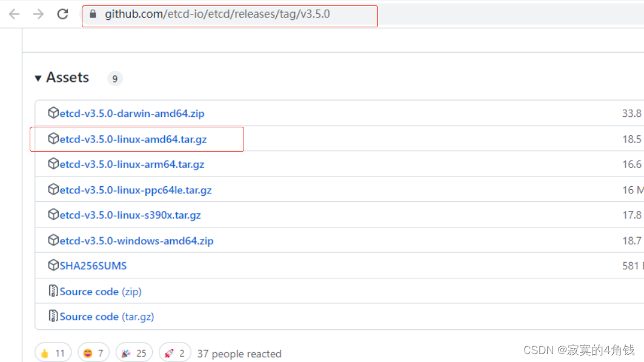Click the 9 assets count badge
This screenshot has height=362, width=644.
coord(115,78)
